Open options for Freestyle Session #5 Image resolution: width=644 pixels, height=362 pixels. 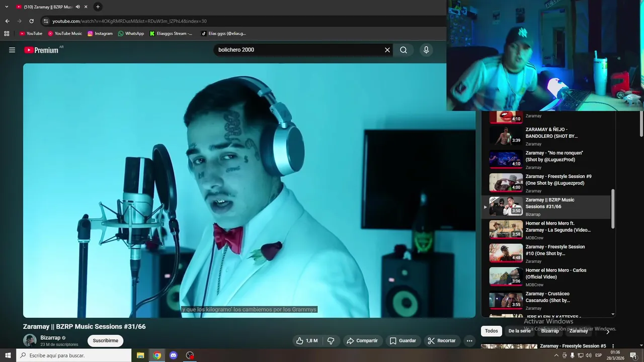613,346
